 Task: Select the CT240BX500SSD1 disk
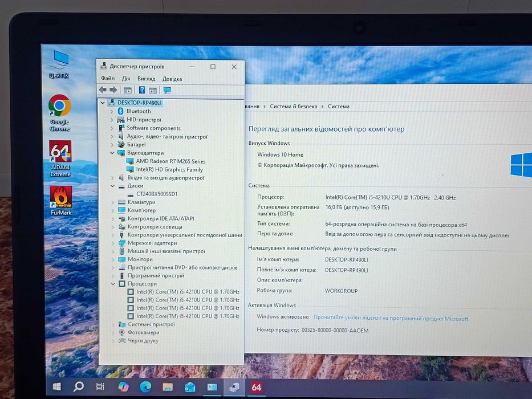coord(157,194)
